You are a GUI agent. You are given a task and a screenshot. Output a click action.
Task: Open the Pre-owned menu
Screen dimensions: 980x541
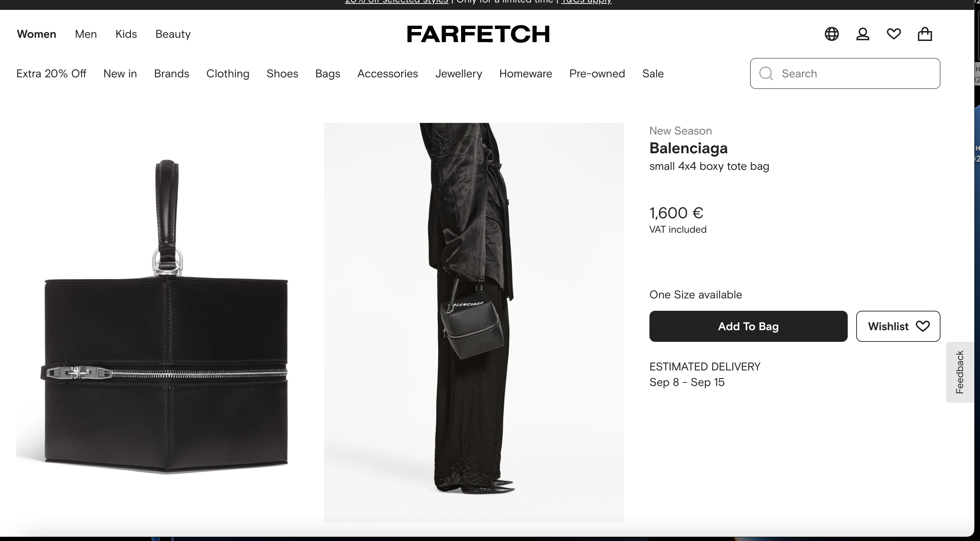click(597, 73)
